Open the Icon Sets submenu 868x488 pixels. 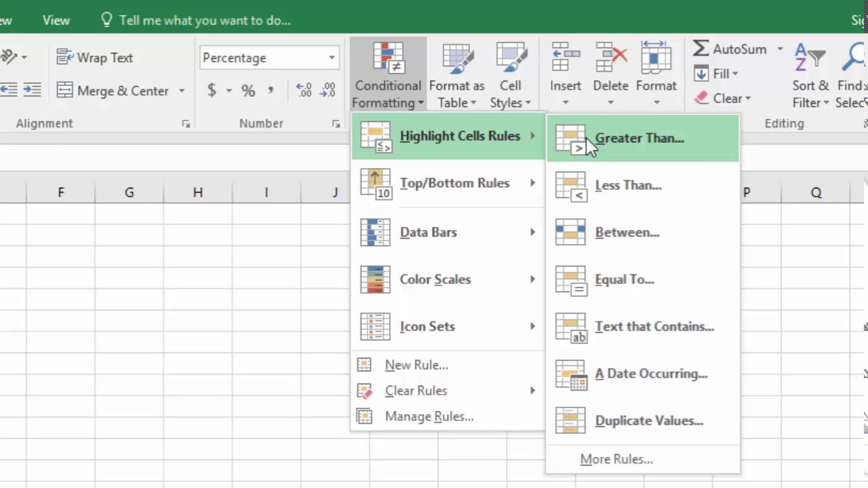pyautogui.click(x=448, y=327)
